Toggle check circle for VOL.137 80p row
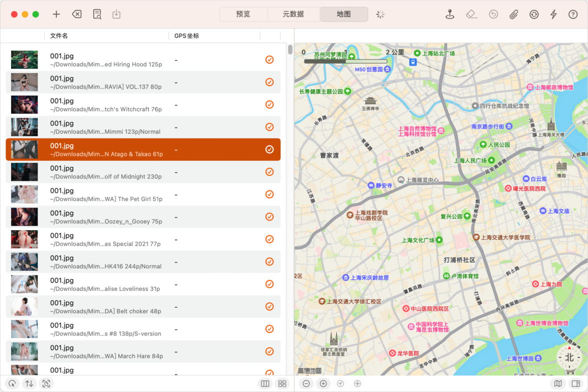Image resolution: width=588 pixels, height=392 pixels. click(269, 82)
